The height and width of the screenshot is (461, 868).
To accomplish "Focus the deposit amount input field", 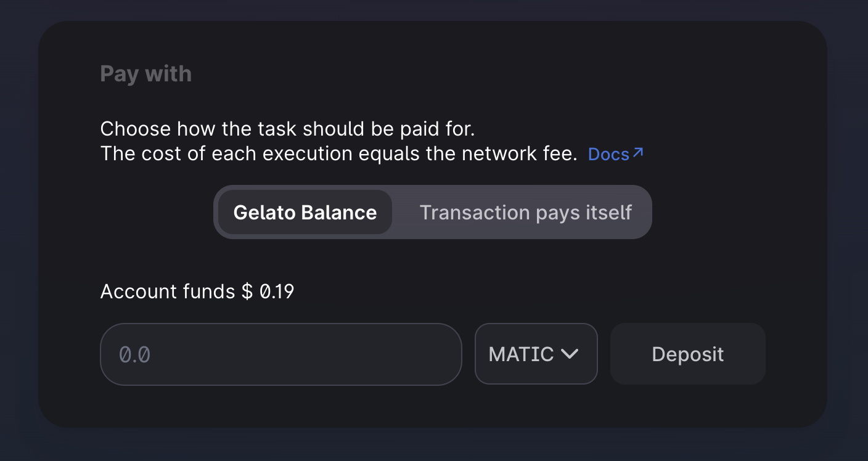I will [280, 354].
